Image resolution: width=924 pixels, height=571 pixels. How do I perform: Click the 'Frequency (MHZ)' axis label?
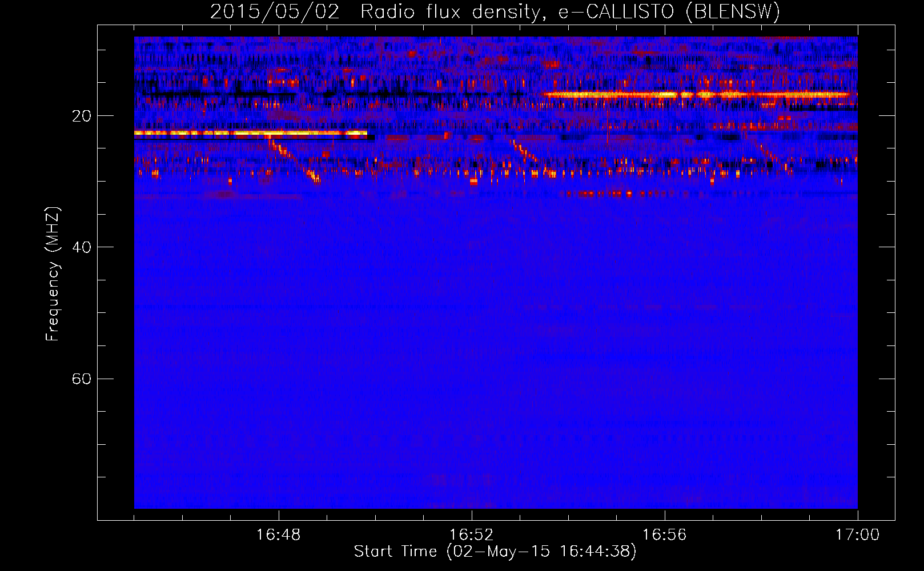pyautogui.click(x=53, y=274)
